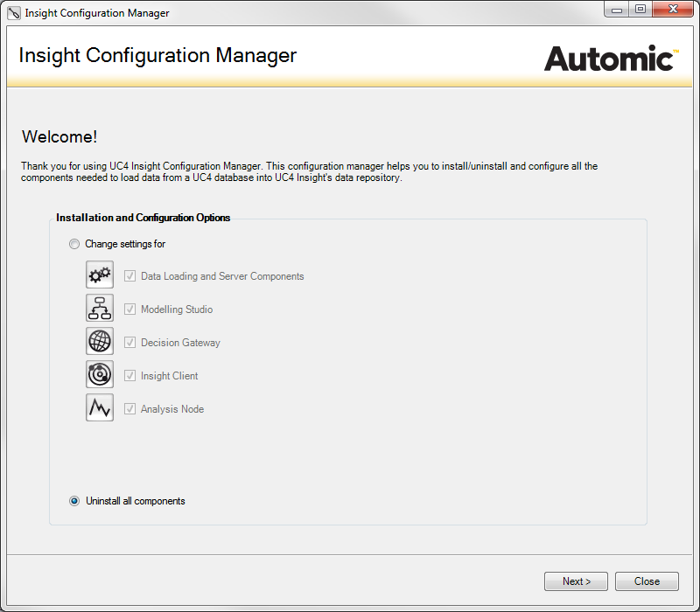Maximize the Insight Configuration Manager window
Viewport: 700px width, 612px height.
pyautogui.click(x=640, y=10)
